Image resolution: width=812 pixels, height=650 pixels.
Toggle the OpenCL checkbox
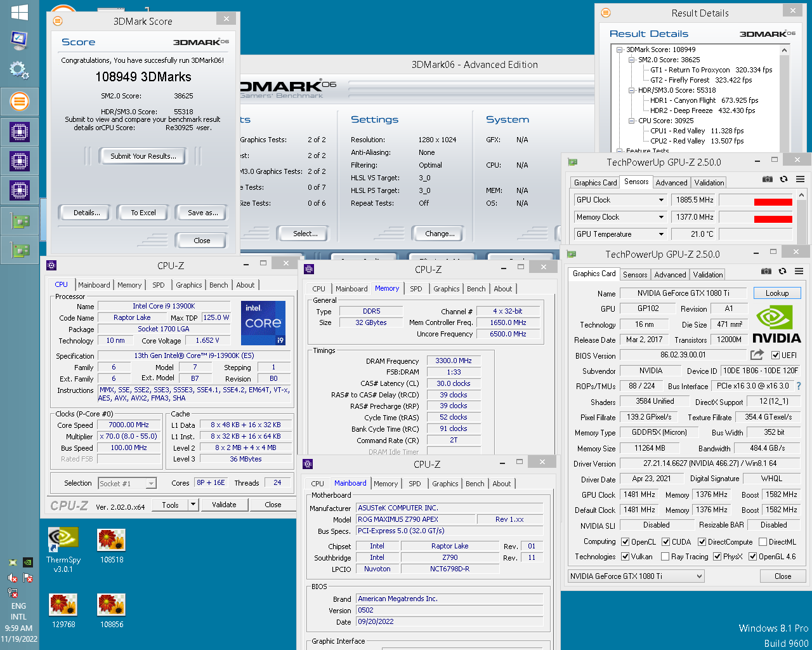pyautogui.click(x=625, y=542)
